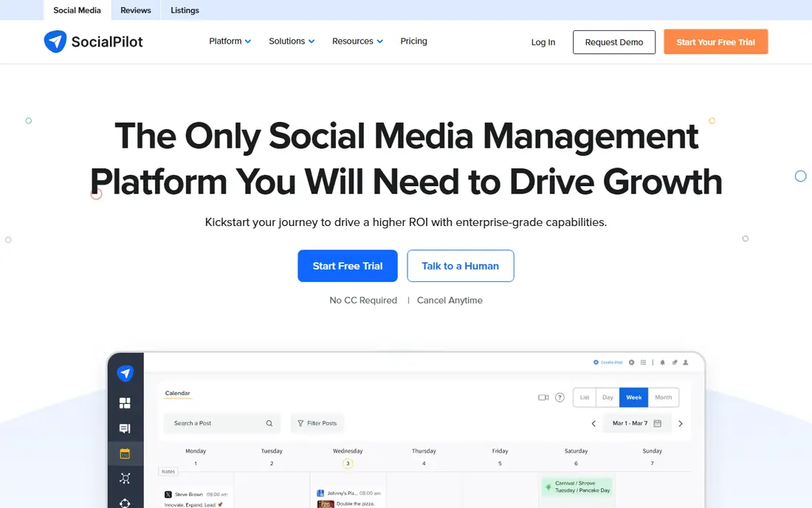Click the network nodes icon in sidebar
The image size is (812, 508).
click(x=125, y=478)
